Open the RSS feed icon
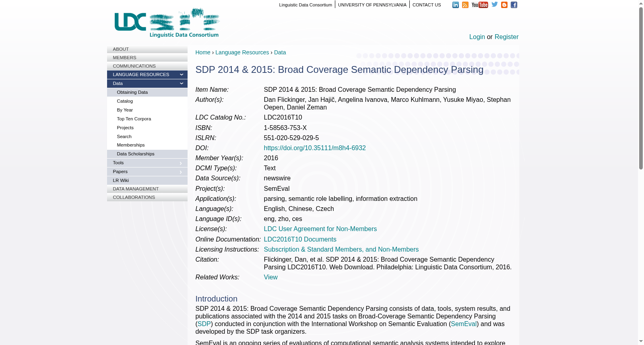Screen dimensions: 644x345 [465, 5]
